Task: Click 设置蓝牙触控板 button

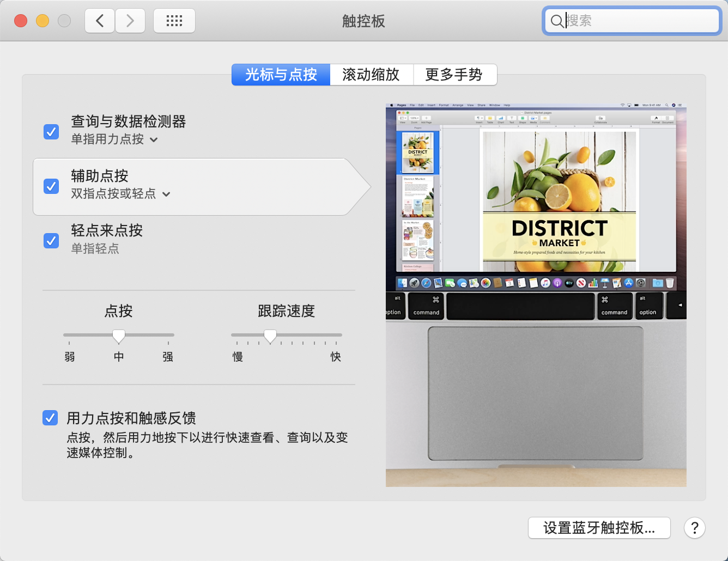Action: pyautogui.click(x=599, y=528)
